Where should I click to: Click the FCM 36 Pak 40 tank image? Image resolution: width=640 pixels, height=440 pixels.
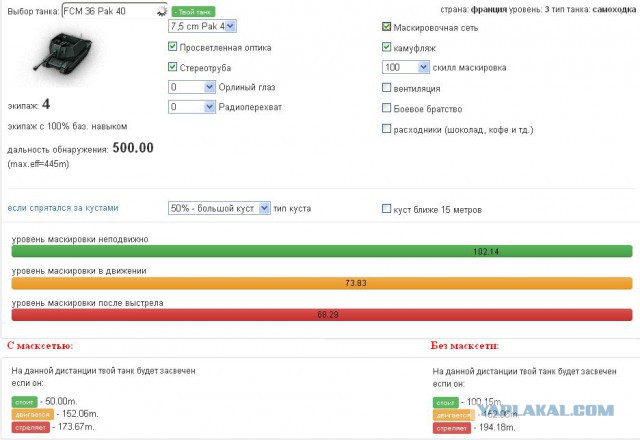64,53
